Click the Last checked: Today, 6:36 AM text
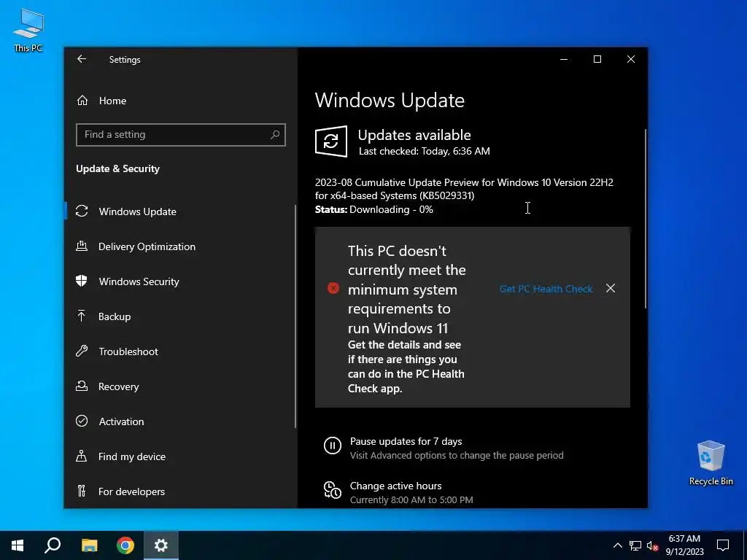Image resolution: width=747 pixels, height=560 pixels. coord(424,152)
